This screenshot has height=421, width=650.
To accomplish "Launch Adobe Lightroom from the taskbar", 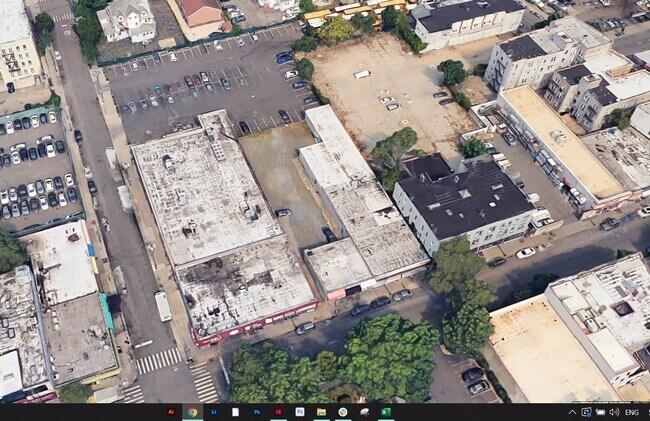I will 214,412.
